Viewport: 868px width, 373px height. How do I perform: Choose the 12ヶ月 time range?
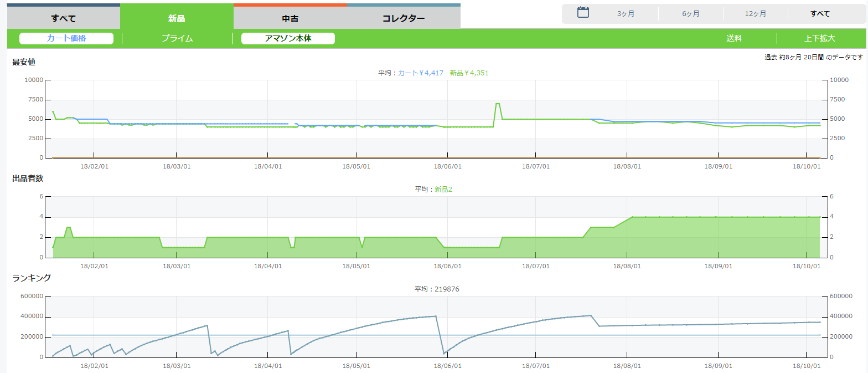coord(755,14)
